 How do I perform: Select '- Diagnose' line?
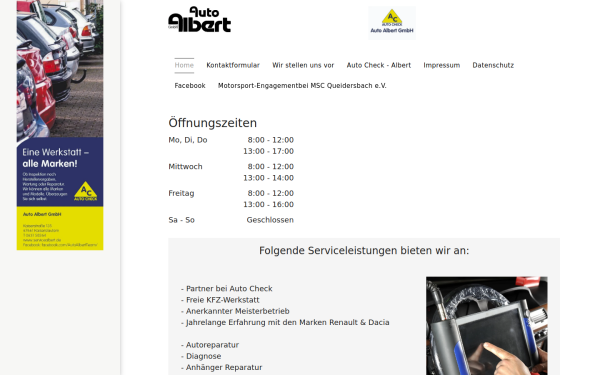[201, 356]
